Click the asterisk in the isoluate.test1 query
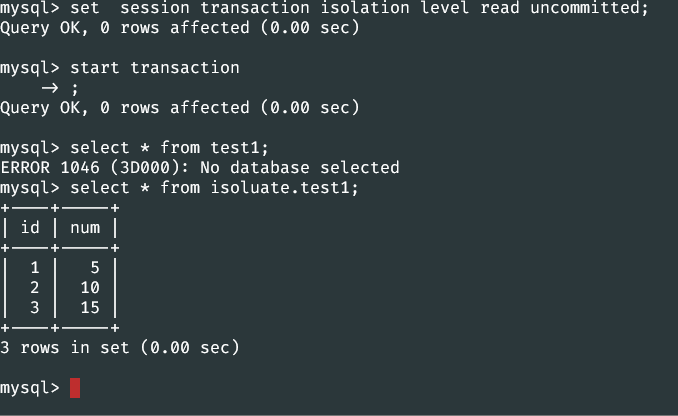Image resolution: width=678 pixels, height=416 pixels. click(x=145, y=188)
